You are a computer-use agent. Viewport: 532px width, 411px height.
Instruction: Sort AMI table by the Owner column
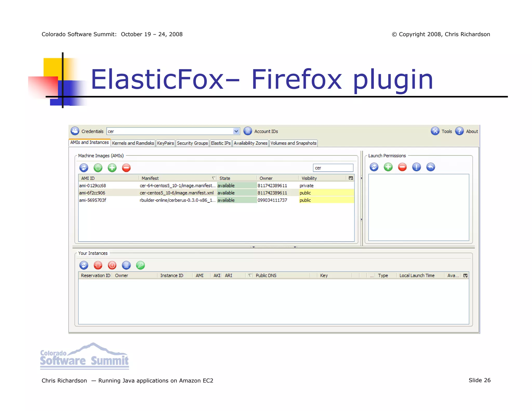coord(277,178)
